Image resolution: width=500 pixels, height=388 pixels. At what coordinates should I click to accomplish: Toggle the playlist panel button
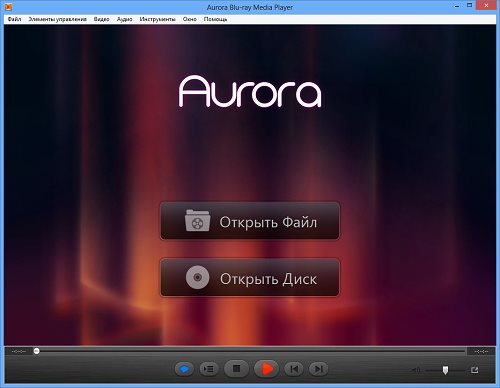pos(209,369)
